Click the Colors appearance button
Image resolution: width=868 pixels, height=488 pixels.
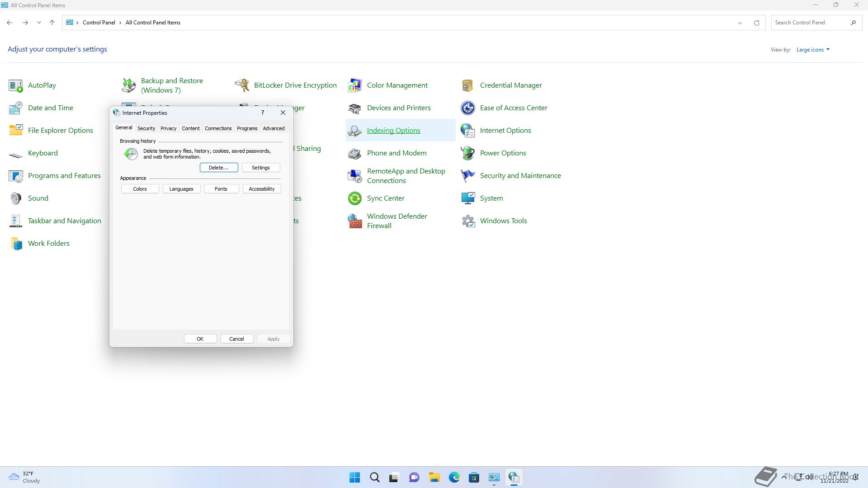(x=140, y=189)
